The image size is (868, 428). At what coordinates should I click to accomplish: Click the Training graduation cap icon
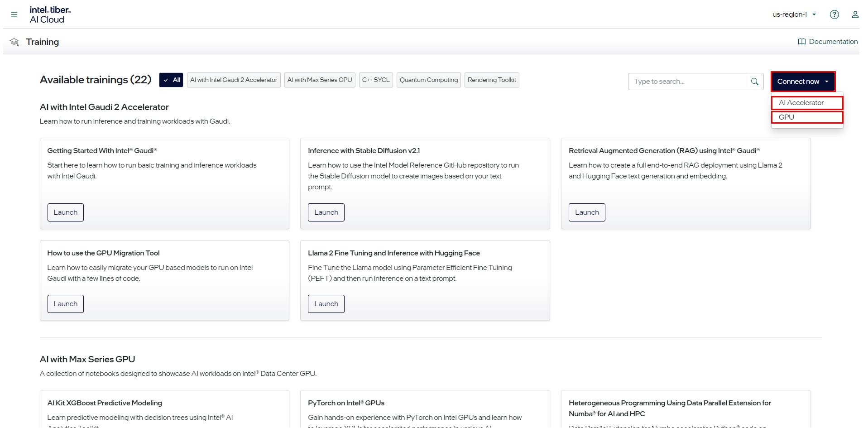tap(14, 42)
